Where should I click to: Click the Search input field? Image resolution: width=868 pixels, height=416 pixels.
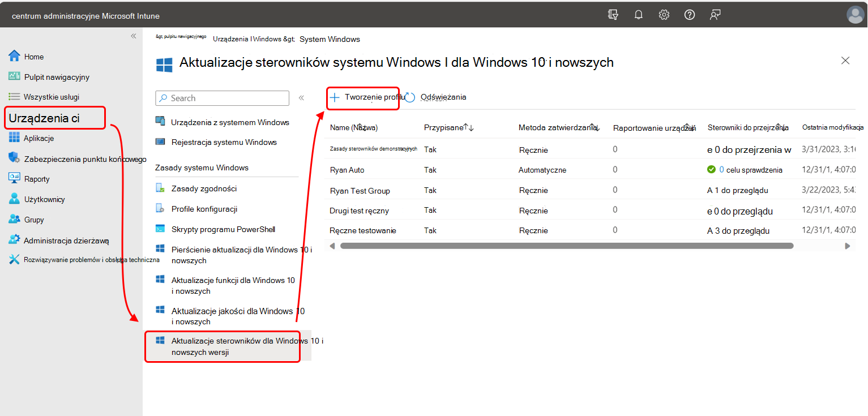coord(222,98)
